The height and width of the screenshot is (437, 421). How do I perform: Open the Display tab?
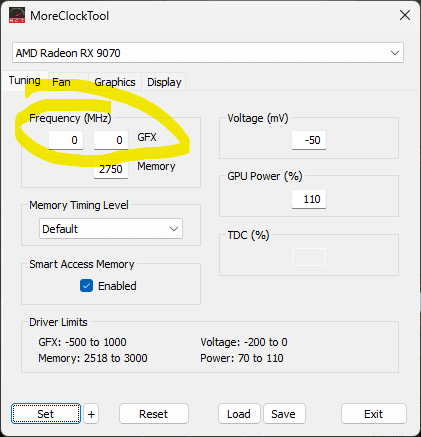click(x=164, y=82)
